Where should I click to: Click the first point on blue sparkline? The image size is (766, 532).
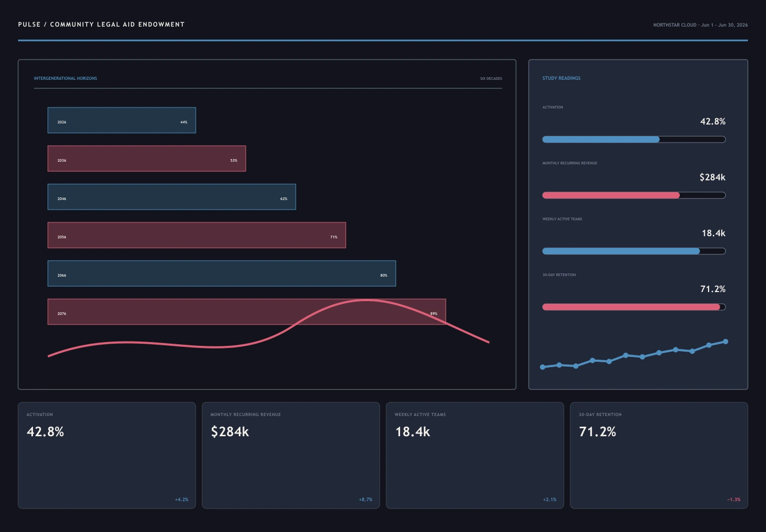[x=543, y=367]
